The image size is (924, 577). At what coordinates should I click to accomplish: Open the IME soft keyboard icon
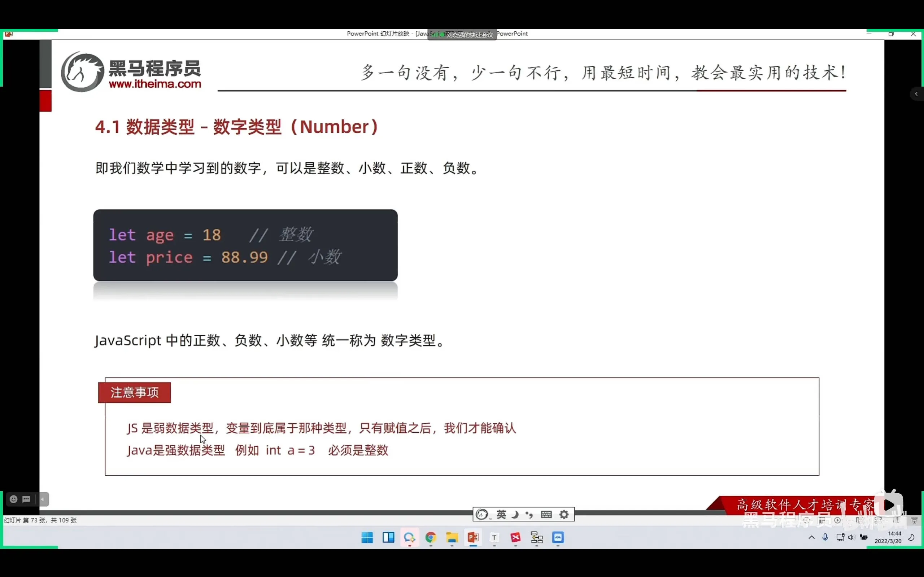pos(546,515)
